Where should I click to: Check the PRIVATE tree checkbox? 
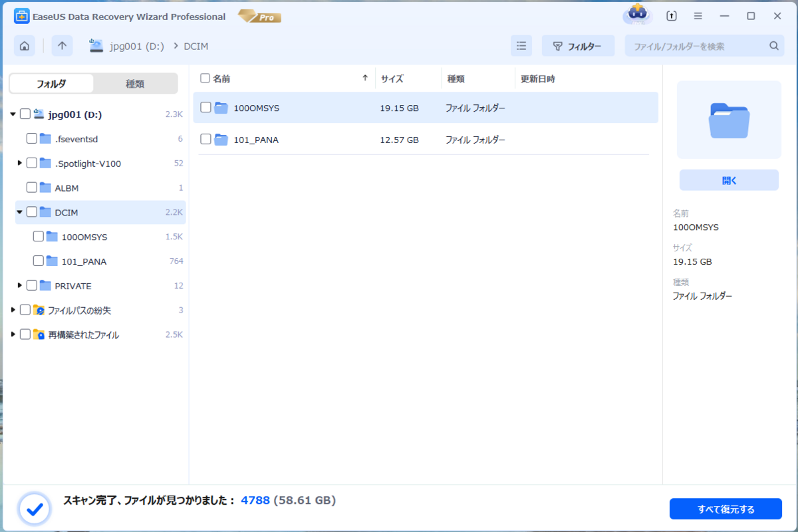pos(31,285)
